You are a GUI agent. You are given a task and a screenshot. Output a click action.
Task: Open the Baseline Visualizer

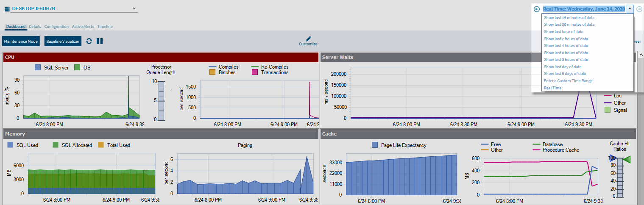point(63,41)
